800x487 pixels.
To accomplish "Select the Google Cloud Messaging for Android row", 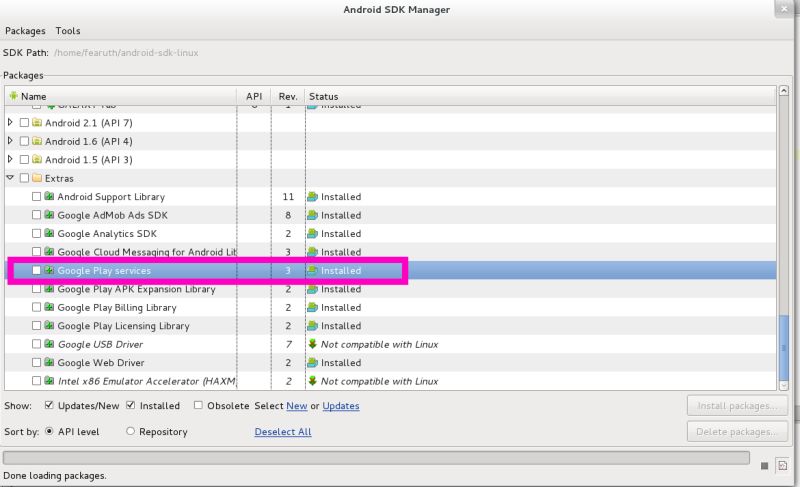I will [x=391, y=252].
